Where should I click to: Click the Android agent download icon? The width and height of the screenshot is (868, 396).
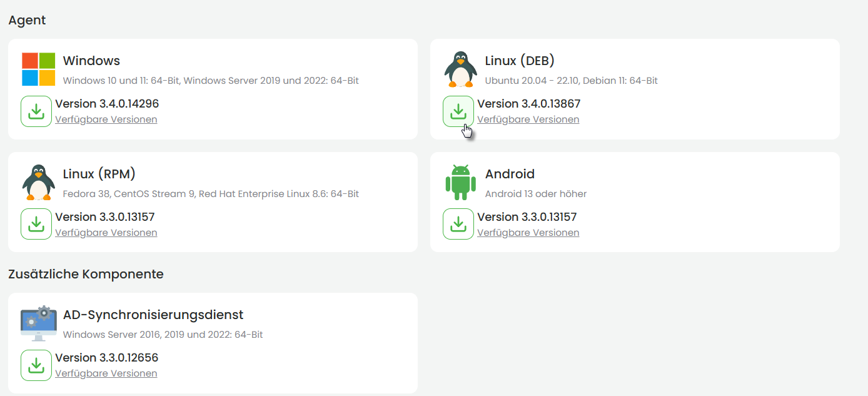point(458,224)
